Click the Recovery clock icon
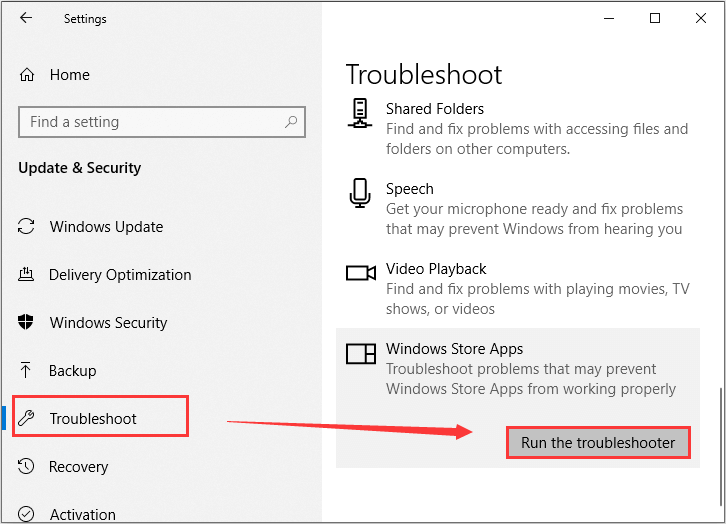 point(26,466)
